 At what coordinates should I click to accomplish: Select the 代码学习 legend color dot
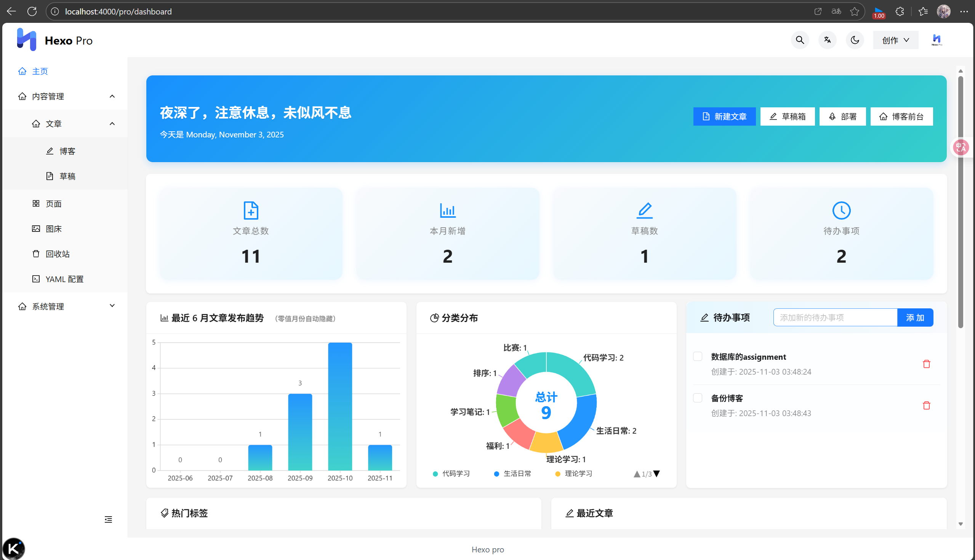[x=435, y=474]
